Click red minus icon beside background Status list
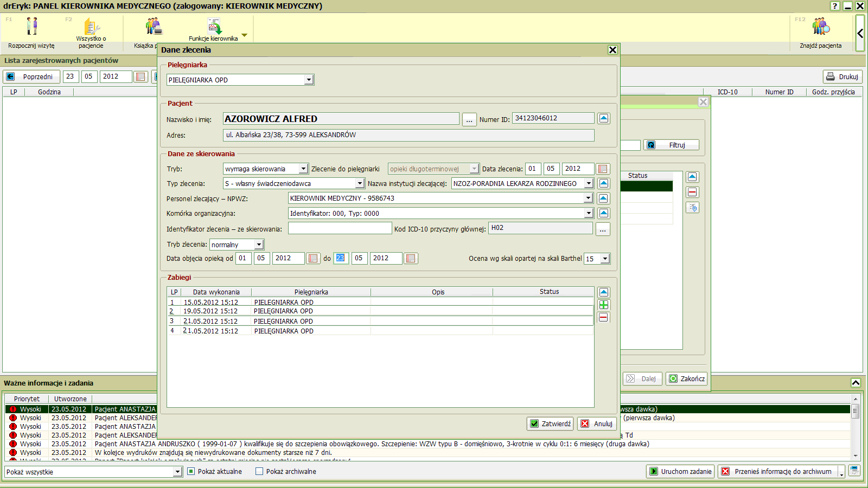The width and height of the screenshot is (868, 488). tap(692, 192)
